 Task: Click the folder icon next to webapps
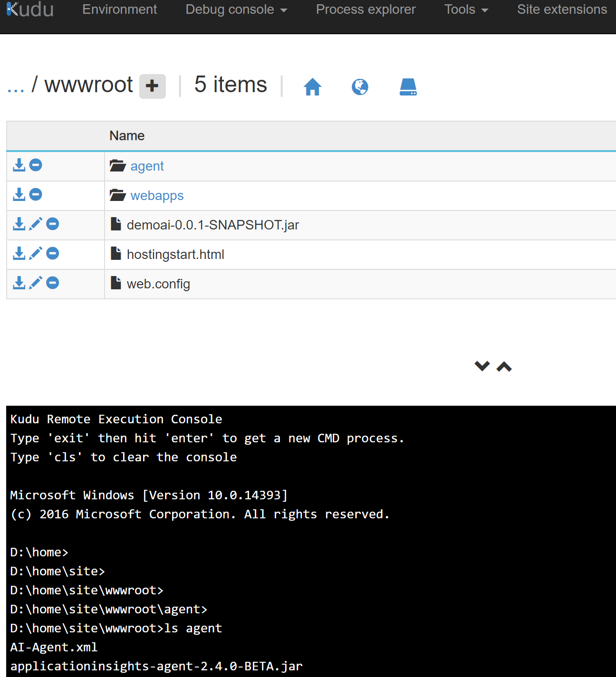point(117,195)
